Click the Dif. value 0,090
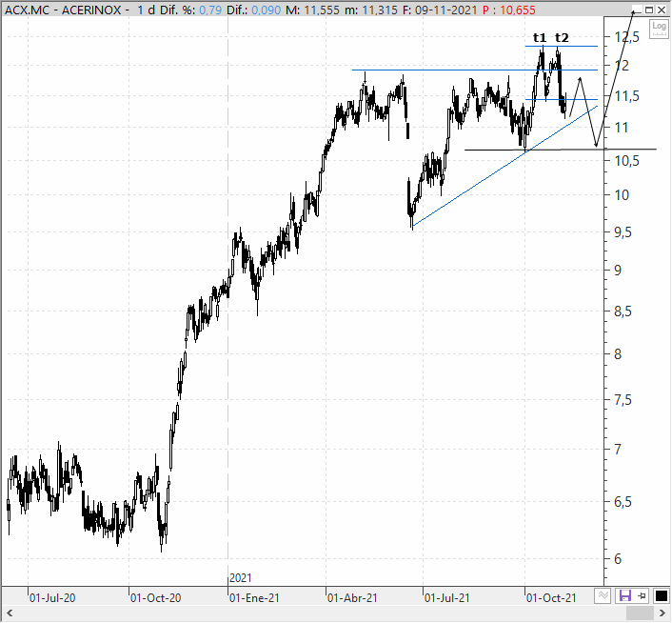The height and width of the screenshot is (623, 672). pos(267,10)
